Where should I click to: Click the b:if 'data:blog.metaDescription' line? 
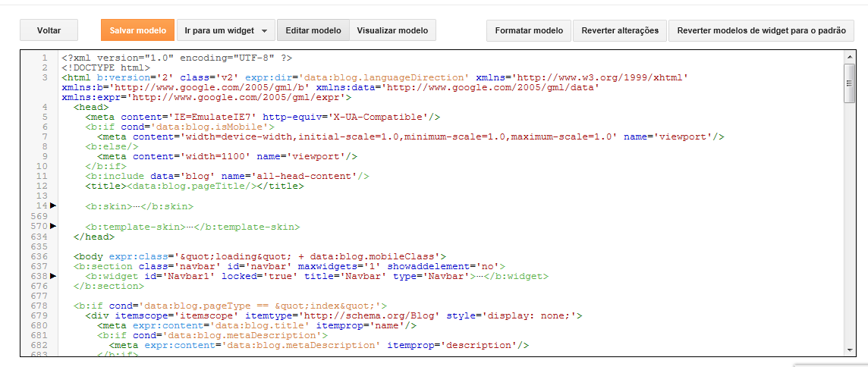[212, 336]
